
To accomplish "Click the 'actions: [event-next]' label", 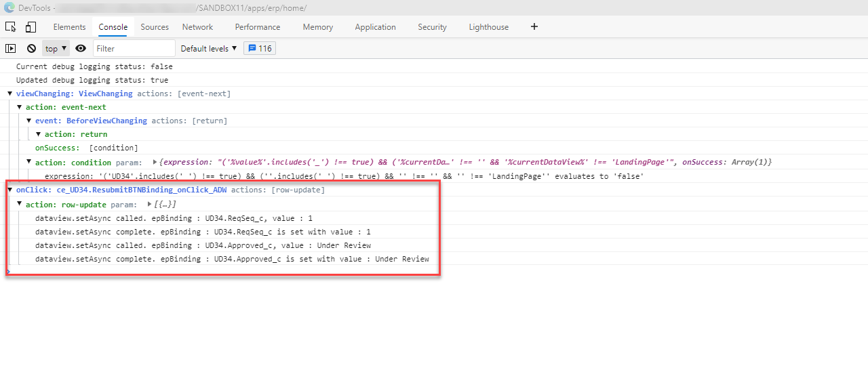I will click(x=184, y=94).
